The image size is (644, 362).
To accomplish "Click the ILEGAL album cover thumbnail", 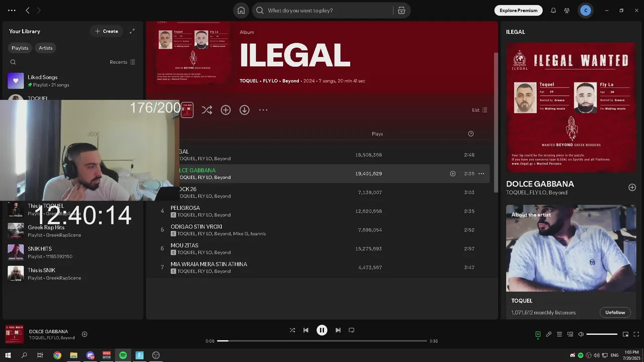I will [193, 53].
